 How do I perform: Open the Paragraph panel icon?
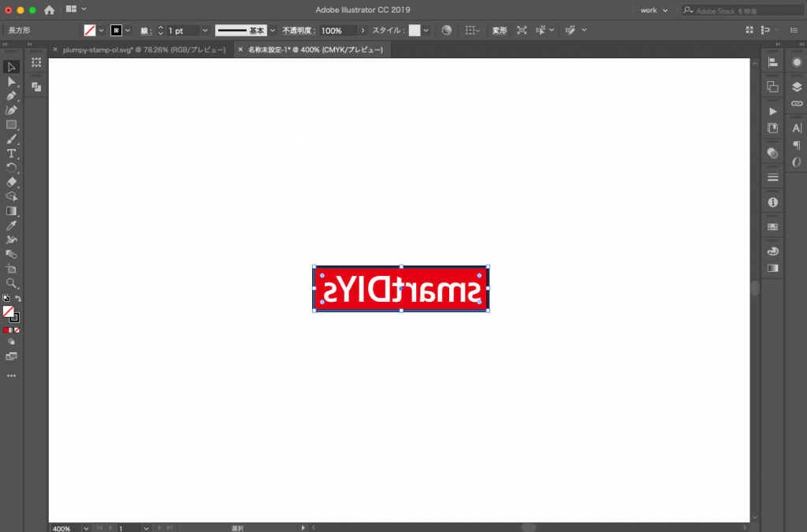pos(797,145)
